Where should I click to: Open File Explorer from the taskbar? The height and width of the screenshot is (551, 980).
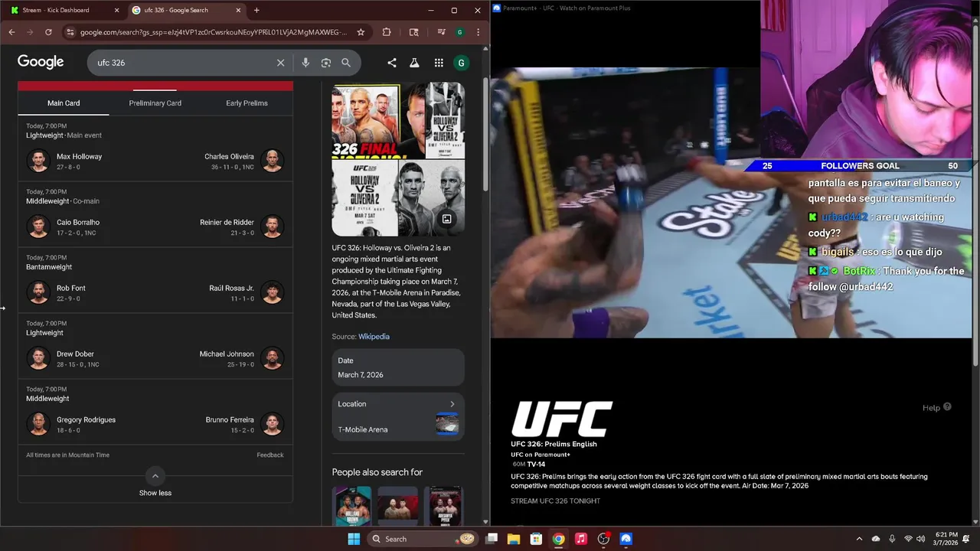click(x=514, y=539)
